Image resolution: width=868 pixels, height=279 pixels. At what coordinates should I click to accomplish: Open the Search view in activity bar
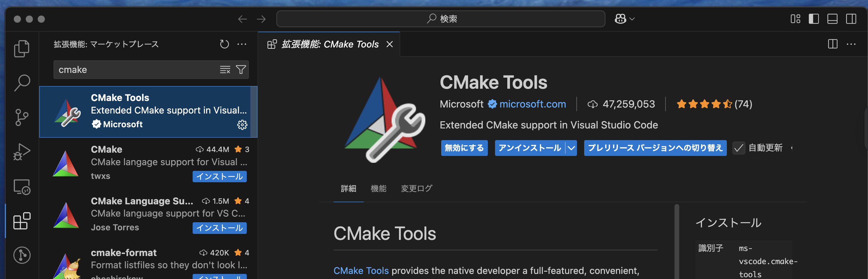(x=22, y=83)
